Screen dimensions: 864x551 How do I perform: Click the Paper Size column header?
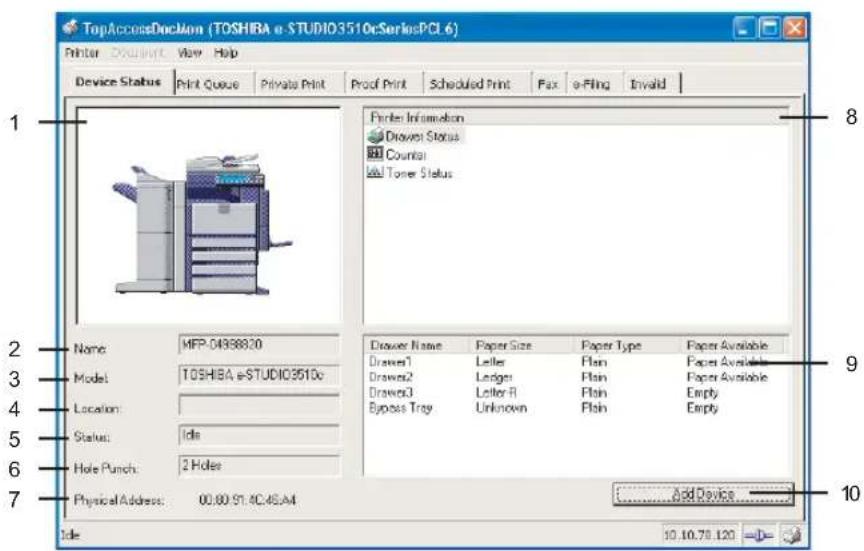[522, 345]
